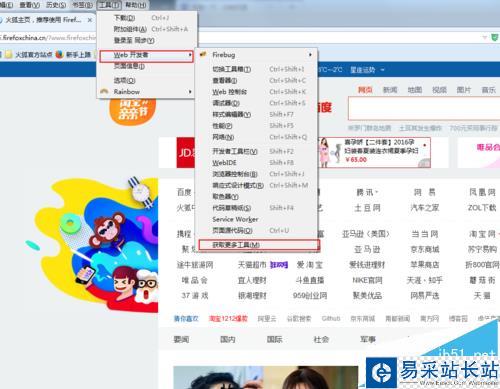Choose 下载(D) from Tools menu
The width and height of the screenshot is (500, 389).
pyautogui.click(x=146, y=18)
